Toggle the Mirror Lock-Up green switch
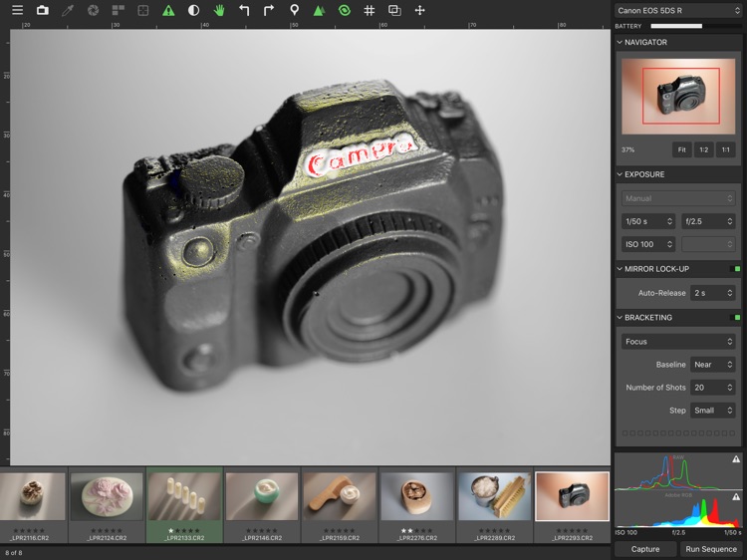Viewport: 747px width, 560px height. click(x=736, y=269)
